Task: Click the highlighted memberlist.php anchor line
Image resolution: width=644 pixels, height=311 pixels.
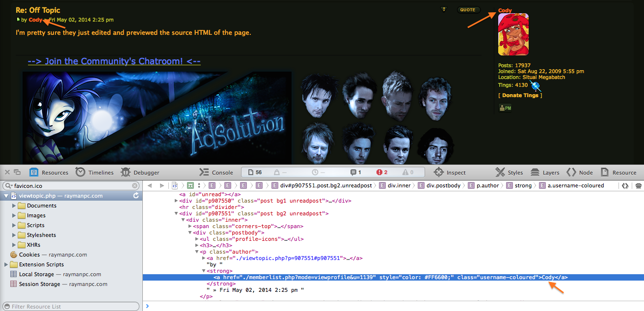Action: tap(393, 277)
